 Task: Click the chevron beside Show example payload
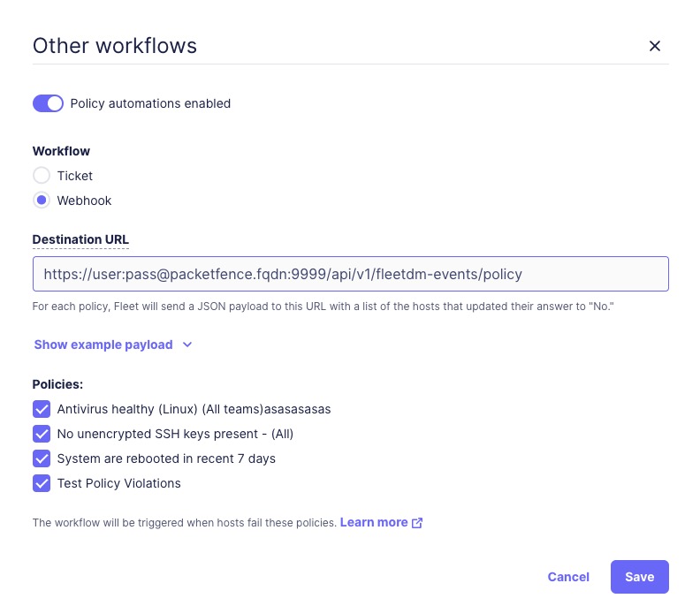coord(187,345)
